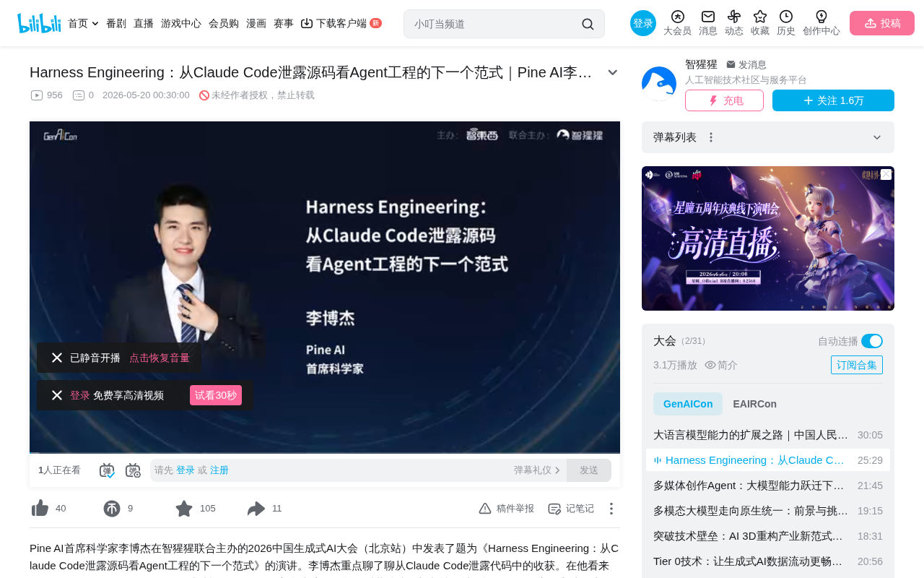
Task: Give a coin to the video
Action: point(111,509)
